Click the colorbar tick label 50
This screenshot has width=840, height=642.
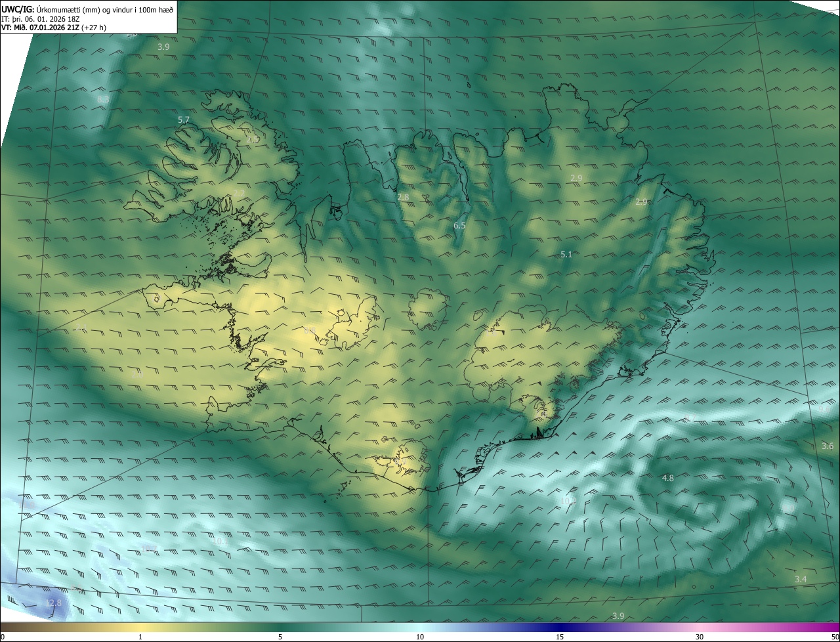click(x=835, y=637)
